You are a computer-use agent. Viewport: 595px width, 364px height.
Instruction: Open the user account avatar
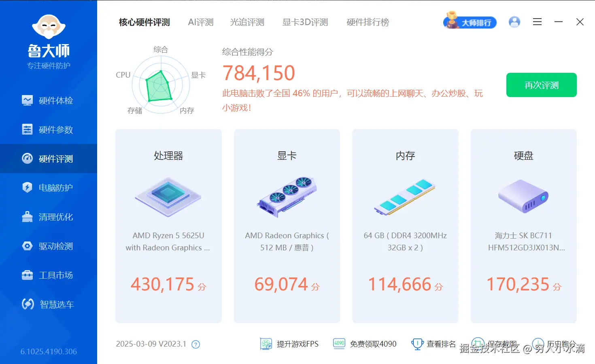pyautogui.click(x=514, y=22)
